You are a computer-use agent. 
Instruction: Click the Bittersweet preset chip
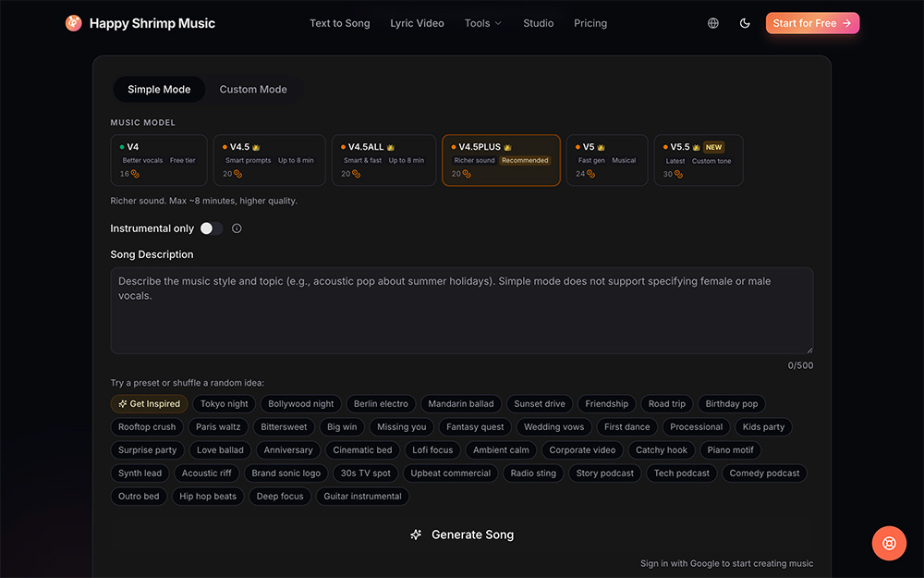[x=284, y=427]
